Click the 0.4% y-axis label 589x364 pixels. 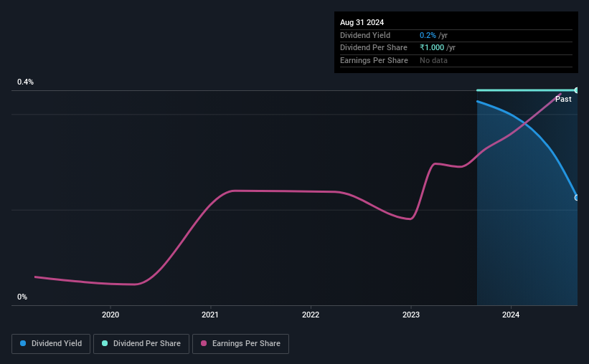pyautogui.click(x=26, y=82)
